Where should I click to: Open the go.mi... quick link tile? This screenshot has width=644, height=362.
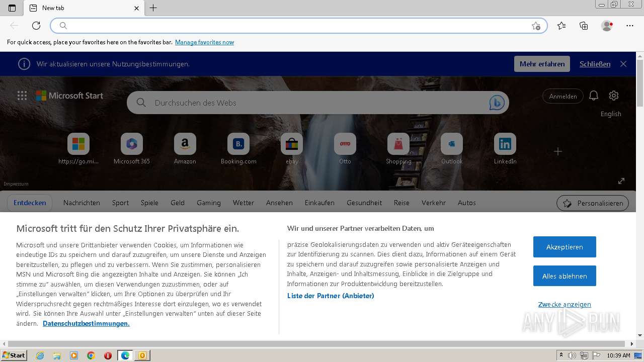coord(78,149)
